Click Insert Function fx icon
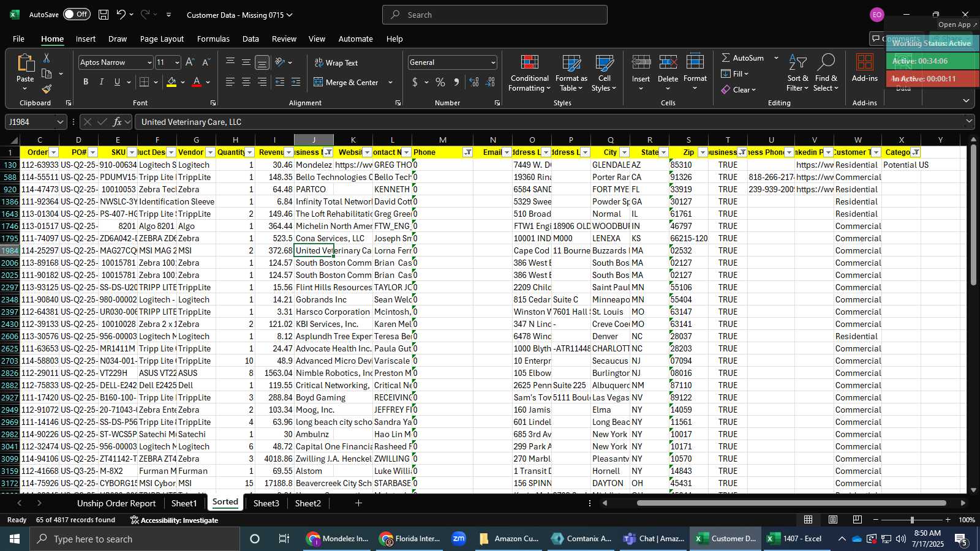The width and height of the screenshot is (980, 551). click(118, 122)
